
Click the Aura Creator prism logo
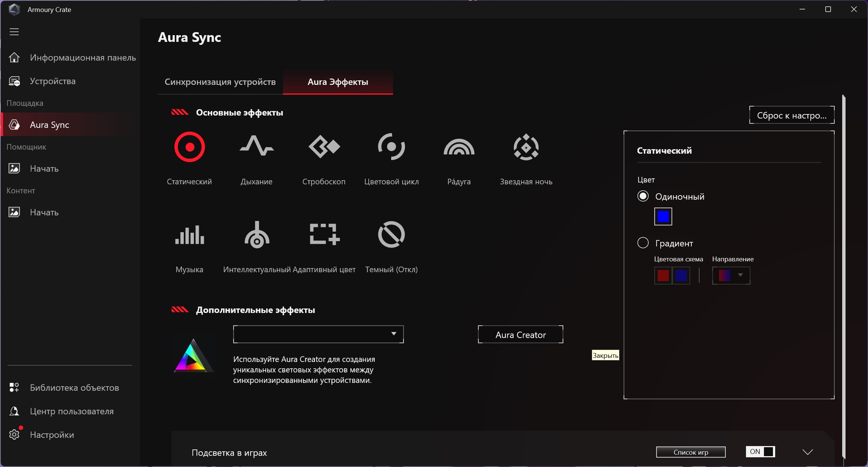coord(194,356)
